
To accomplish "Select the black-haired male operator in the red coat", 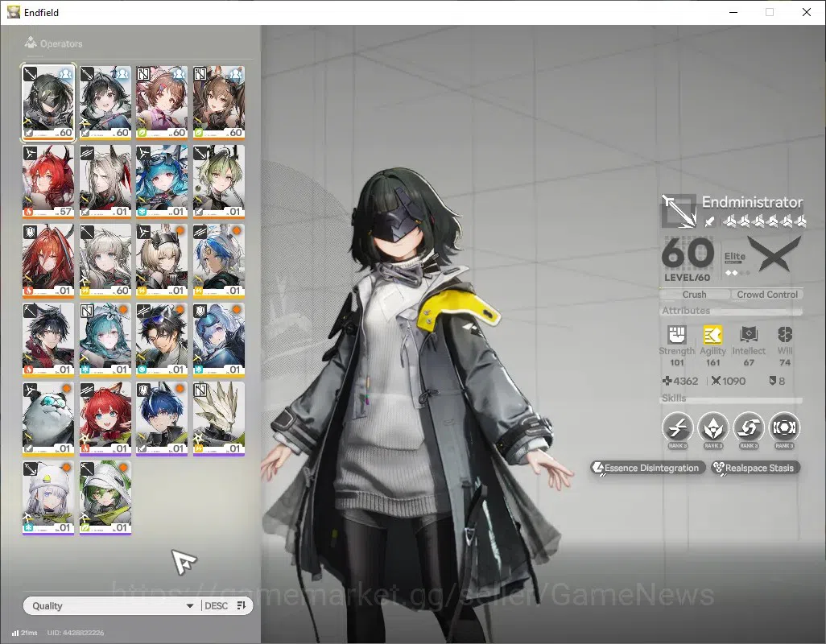I will (48, 340).
